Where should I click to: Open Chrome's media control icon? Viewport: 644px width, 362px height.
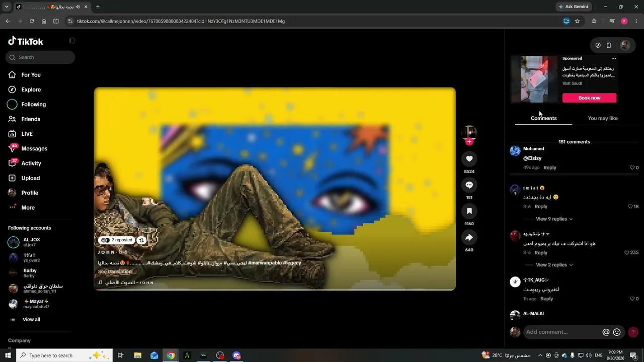(x=612, y=21)
